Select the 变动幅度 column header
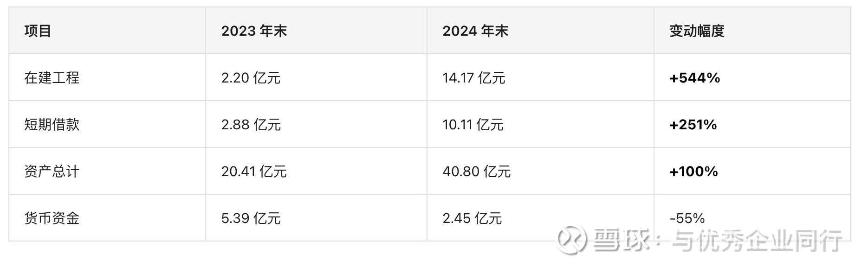 pos(697,31)
